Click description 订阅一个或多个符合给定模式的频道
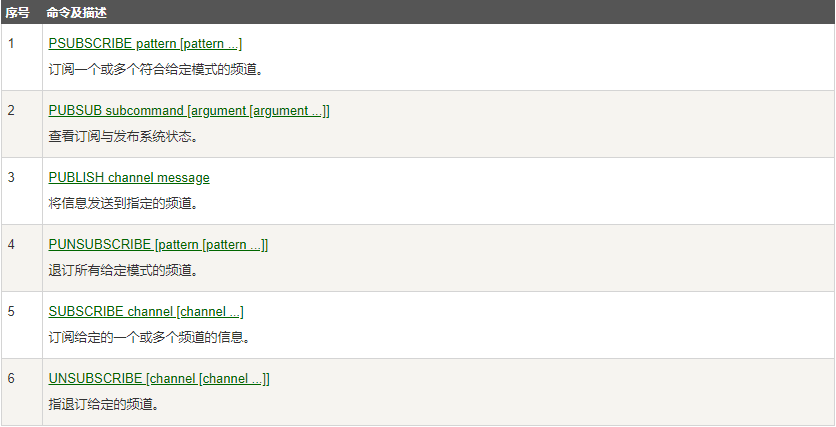This screenshot has width=836, height=427. [x=156, y=70]
